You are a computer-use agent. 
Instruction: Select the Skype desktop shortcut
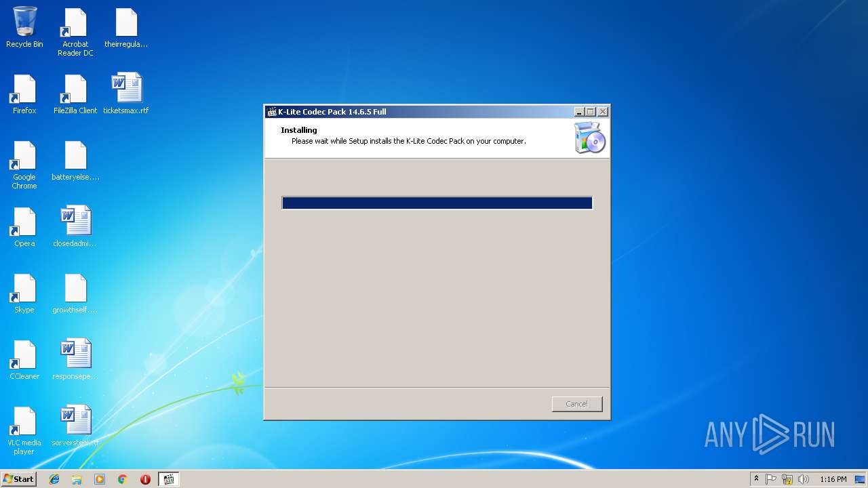tap(24, 293)
